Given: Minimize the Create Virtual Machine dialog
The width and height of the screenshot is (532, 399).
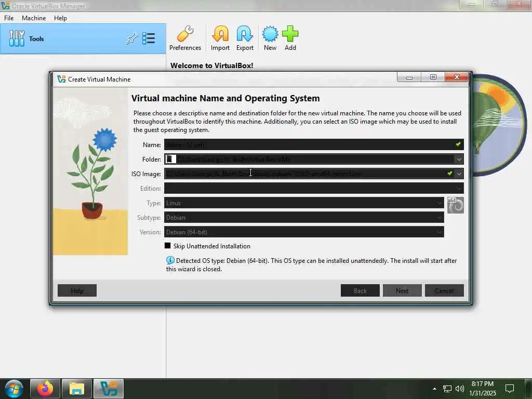Looking at the screenshot, I should (409, 77).
